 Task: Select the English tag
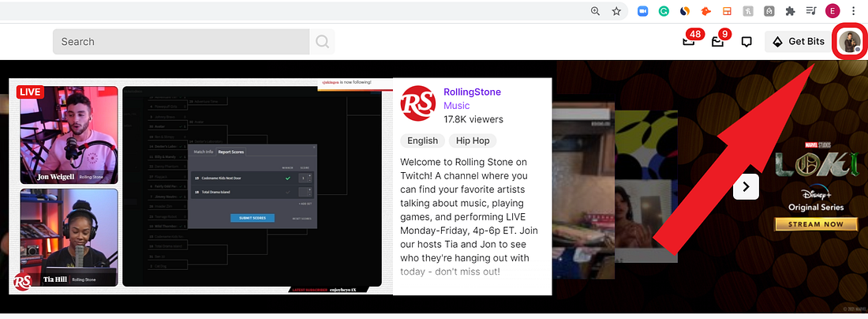422,141
